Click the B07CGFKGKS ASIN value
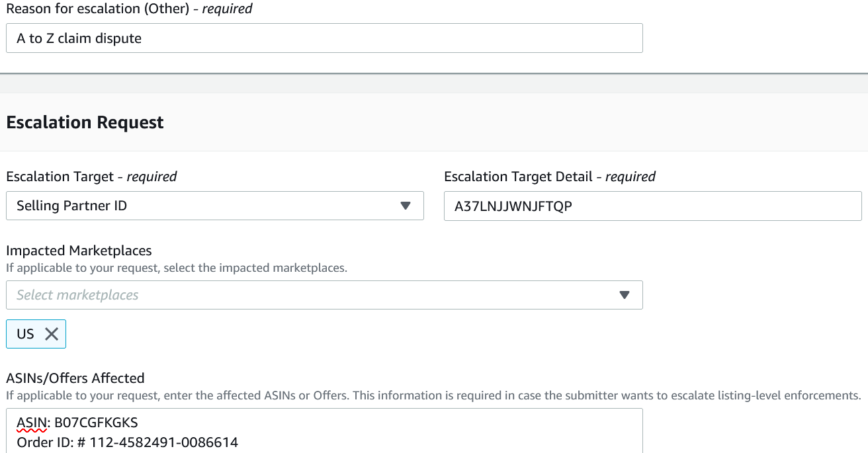Viewport: 868px width, 453px height. 96,423
